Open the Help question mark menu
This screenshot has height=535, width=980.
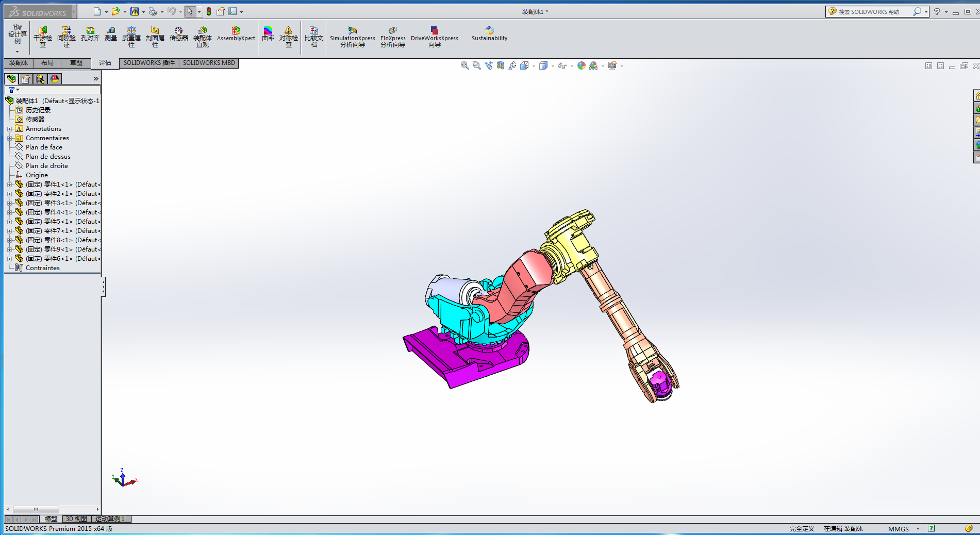tap(937, 11)
